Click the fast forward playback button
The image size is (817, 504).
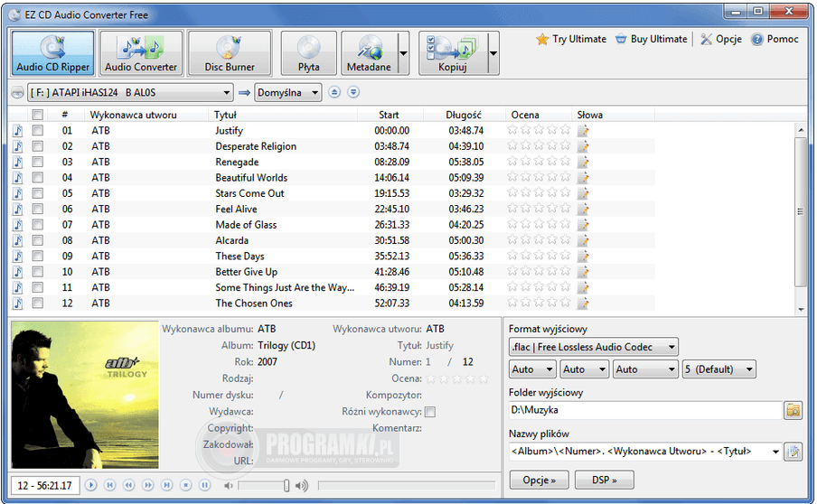[148, 485]
